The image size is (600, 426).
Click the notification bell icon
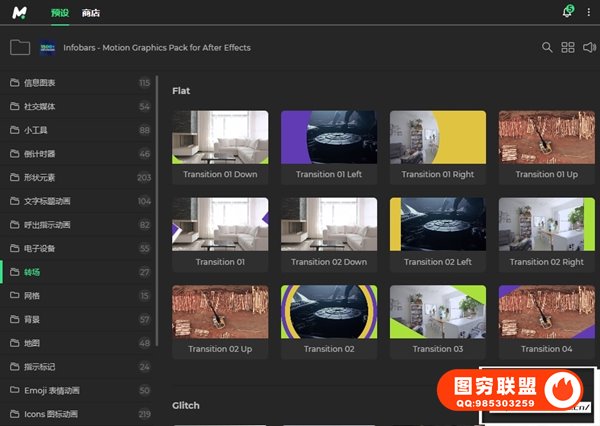click(x=567, y=12)
